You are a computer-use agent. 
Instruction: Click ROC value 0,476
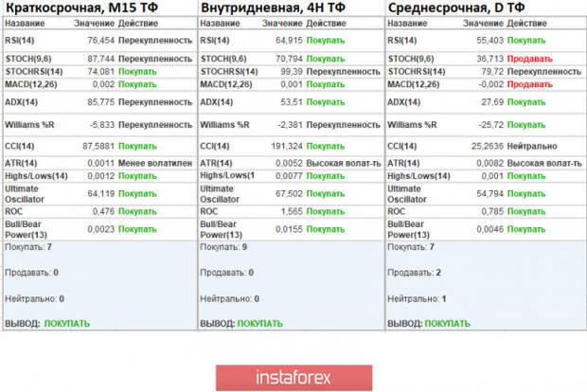(x=103, y=211)
